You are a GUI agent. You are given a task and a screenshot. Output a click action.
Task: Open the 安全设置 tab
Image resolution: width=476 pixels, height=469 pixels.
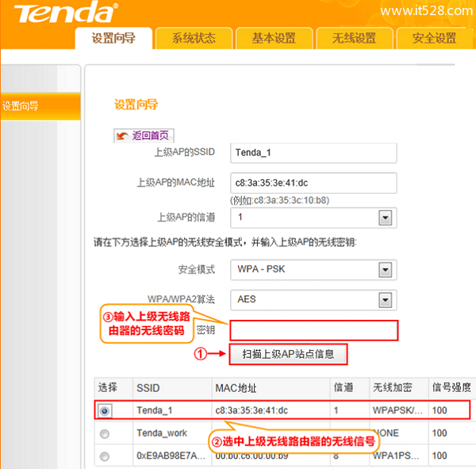[435, 38]
